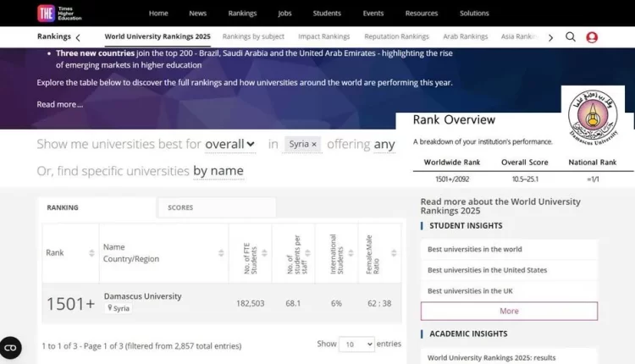
Task: Open the overall ranking criteria dropdown
Action: [x=229, y=144]
